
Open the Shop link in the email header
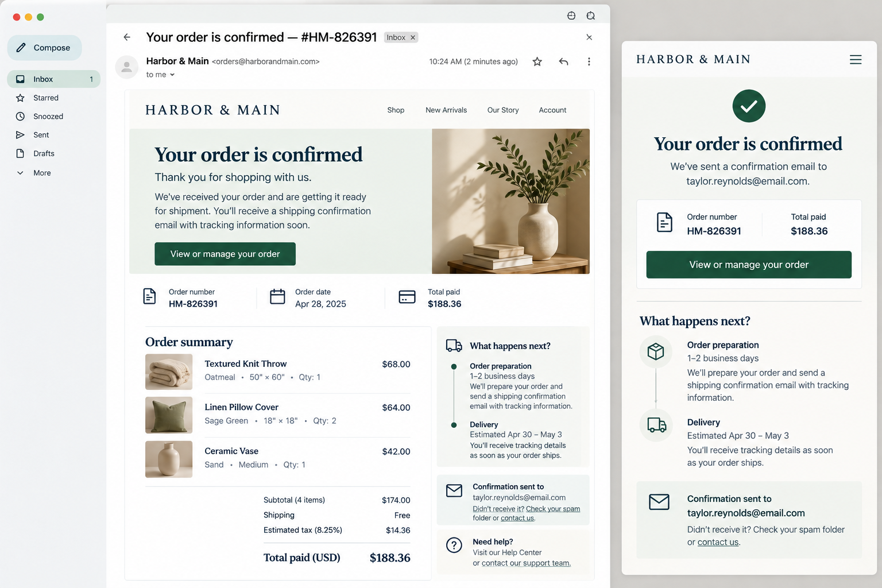coord(396,110)
